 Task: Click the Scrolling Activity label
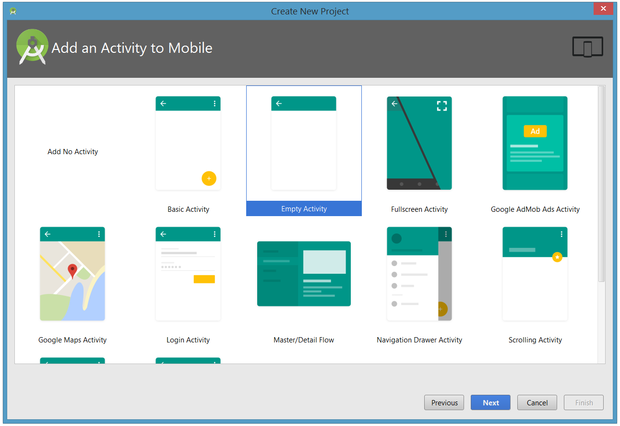(535, 340)
